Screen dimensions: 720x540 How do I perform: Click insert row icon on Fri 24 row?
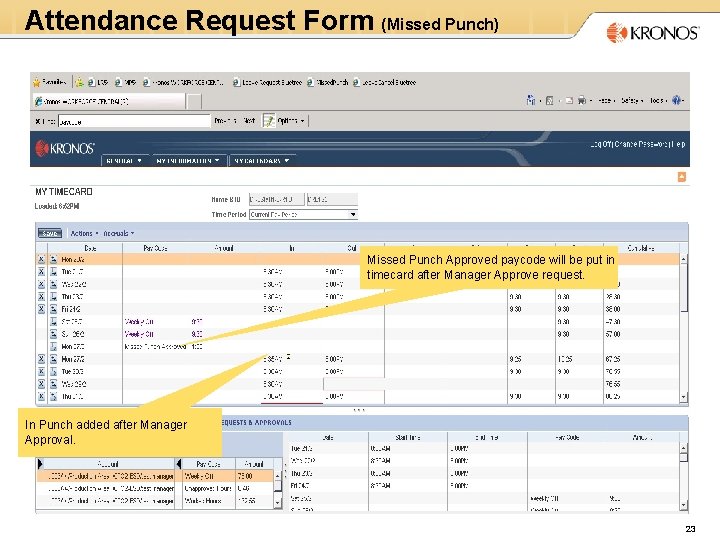point(53,309)
